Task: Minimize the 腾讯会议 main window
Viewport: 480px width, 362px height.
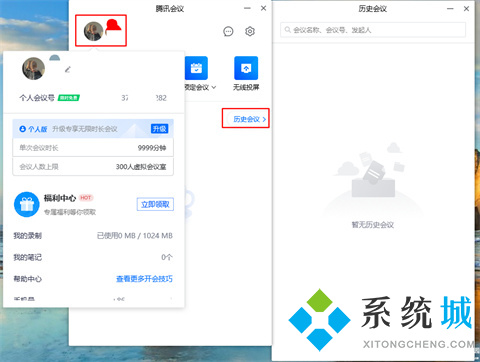Action: point(247,8)
